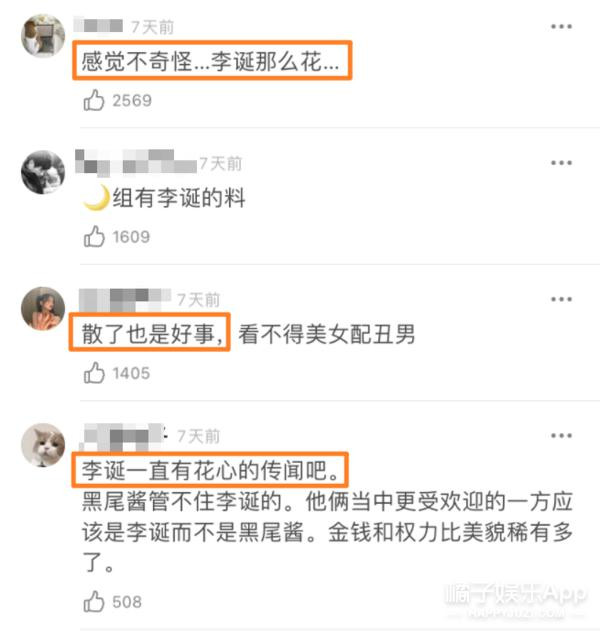Tap the comment "看不得美女配丑男"

327,334
